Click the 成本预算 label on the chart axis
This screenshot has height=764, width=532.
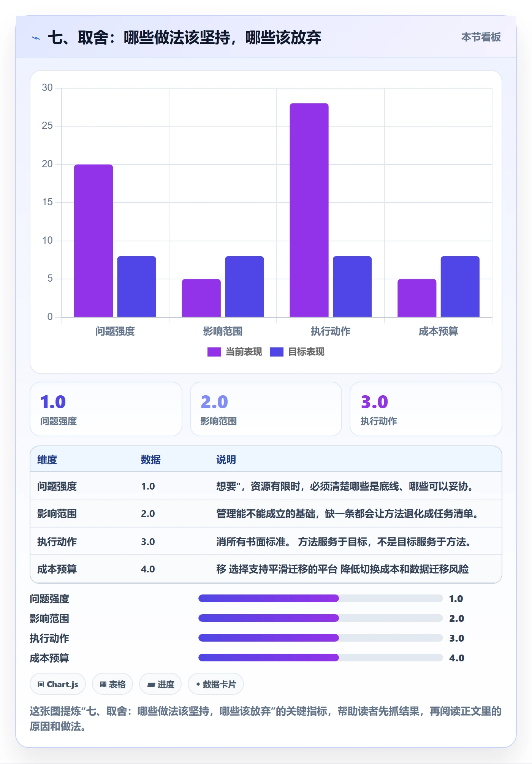click(439, 331)
